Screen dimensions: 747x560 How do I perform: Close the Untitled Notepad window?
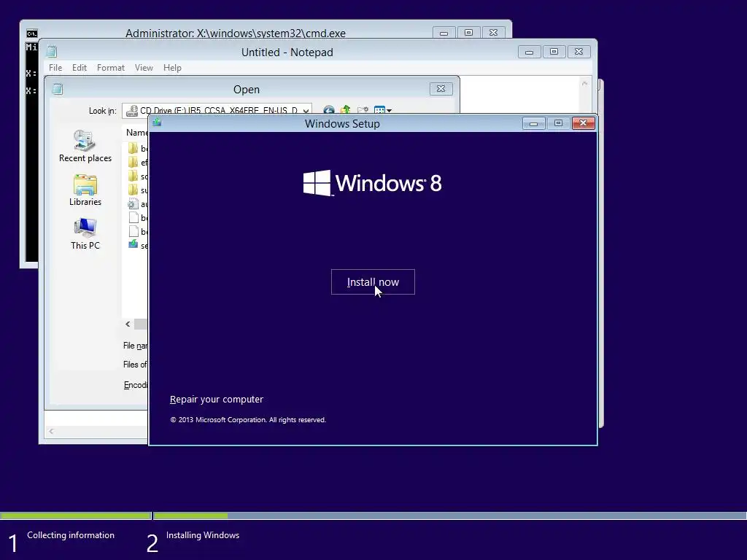[578, 52]
